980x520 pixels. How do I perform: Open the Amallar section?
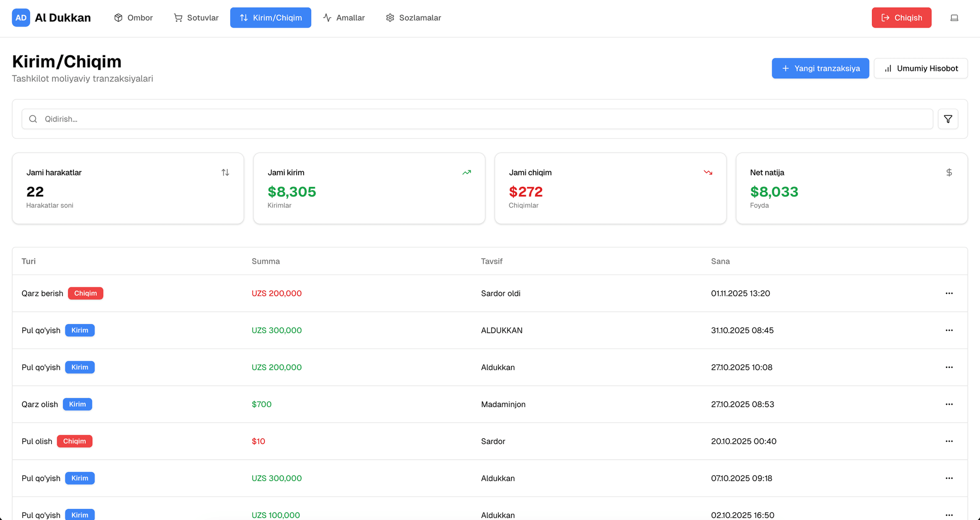[x=344, y=18]
